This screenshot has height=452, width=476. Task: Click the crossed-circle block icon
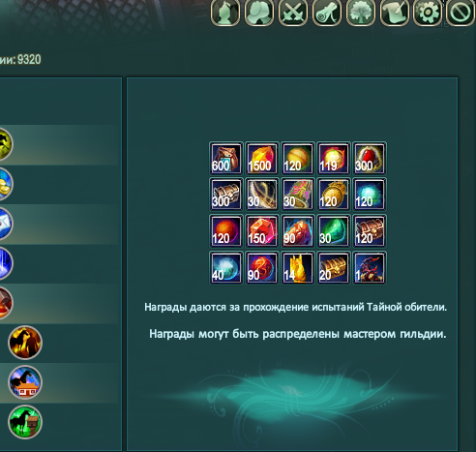461,13
